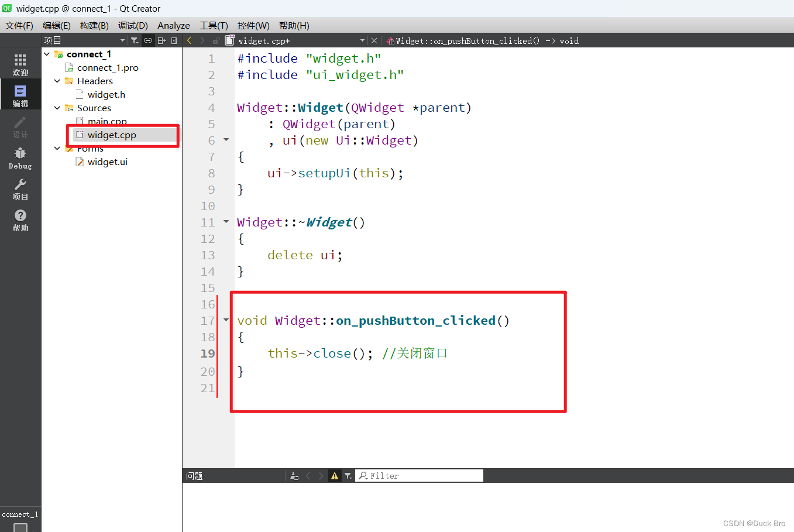This screenshot has width=794, height=532.
Task: Click the 问题 issues pane title
Action: (194, 476)
